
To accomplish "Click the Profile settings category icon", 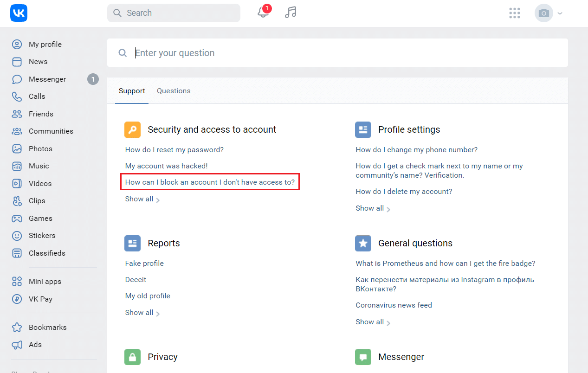I will pos(363,129).
